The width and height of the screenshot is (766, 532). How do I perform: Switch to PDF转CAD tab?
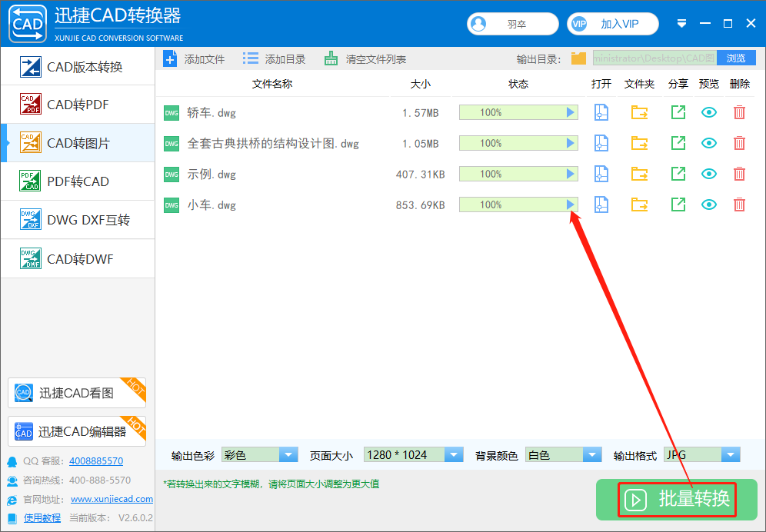pos(78,181)
